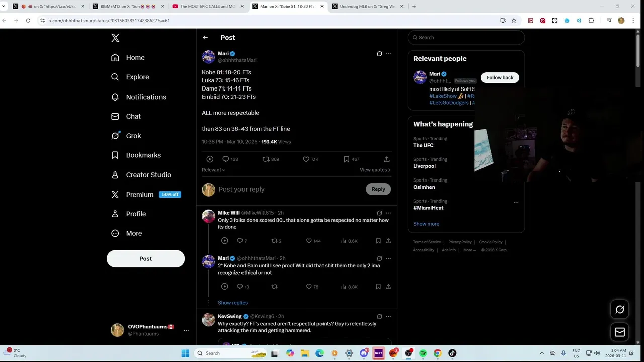Show hidden system tray icons chevron
The height and width of the screenshot is (362, 644).
(x=542, y=353)
